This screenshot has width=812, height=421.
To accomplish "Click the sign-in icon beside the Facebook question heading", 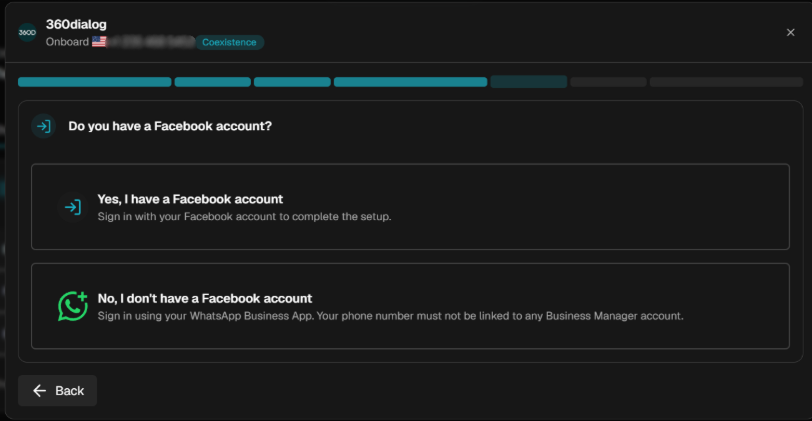I will 44,126.
